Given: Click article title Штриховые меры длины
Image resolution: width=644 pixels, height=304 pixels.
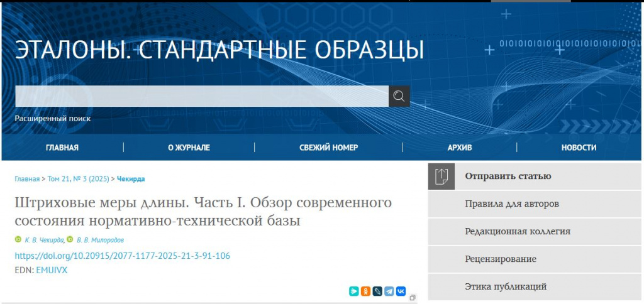Looking at the screenshot, I should pos(203,212).
